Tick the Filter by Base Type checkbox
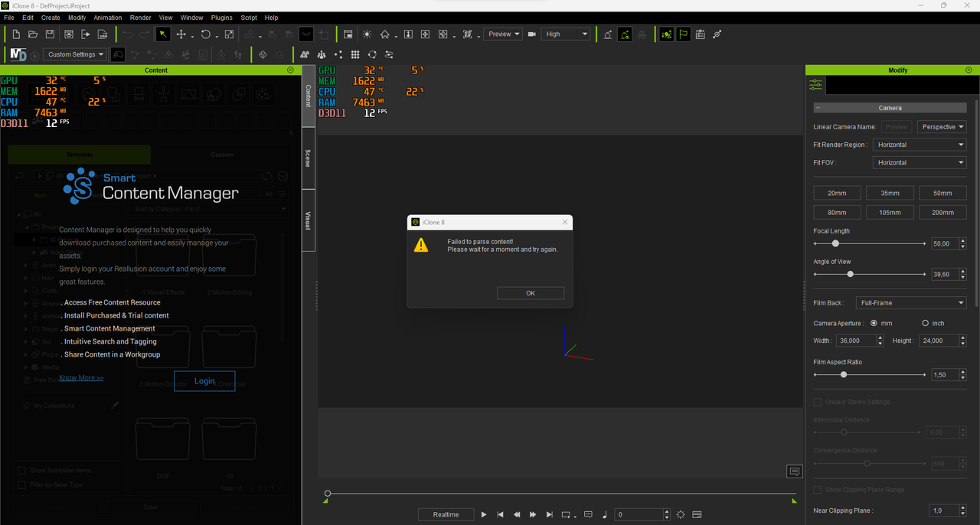Screen dimensions: 980x525 21,484
